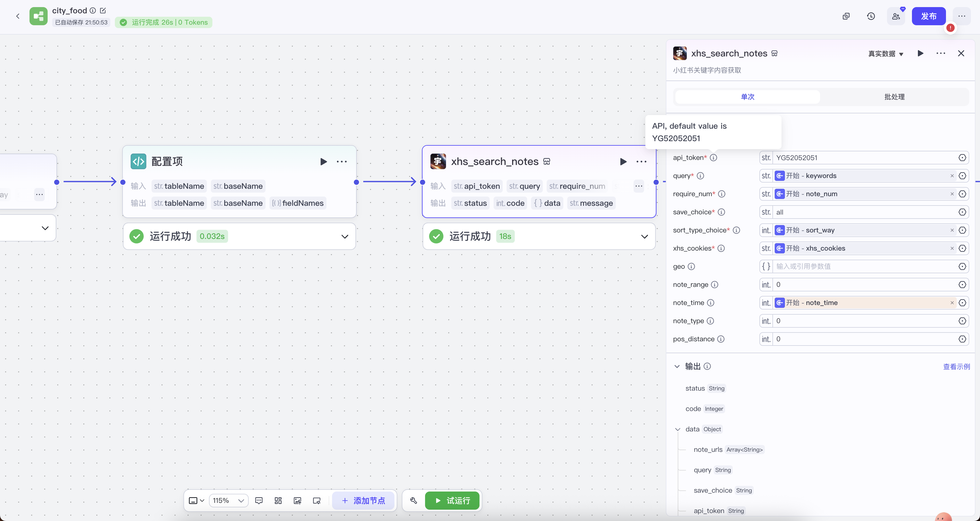Open the 115% zoom level dropdown
Screen dimensions: 980x521
pyautogui.click(x=229, y=501)
